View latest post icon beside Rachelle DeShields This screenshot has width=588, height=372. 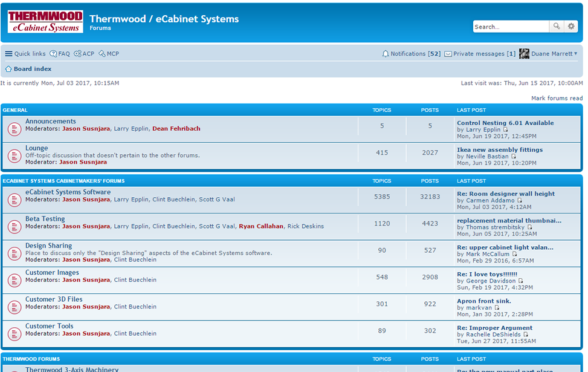(x=525, y=334)
